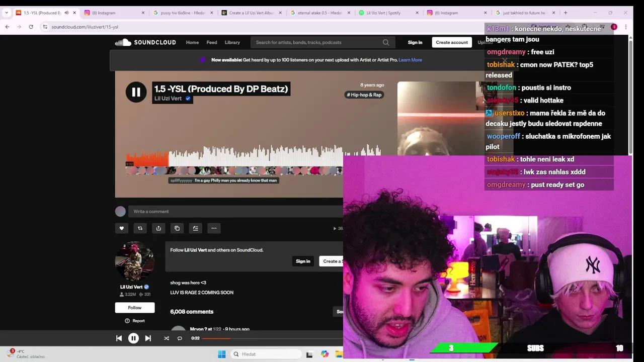Viewport: 644px width, 362px height.
Task: Click the Create account button
Action: coord(452,42)
